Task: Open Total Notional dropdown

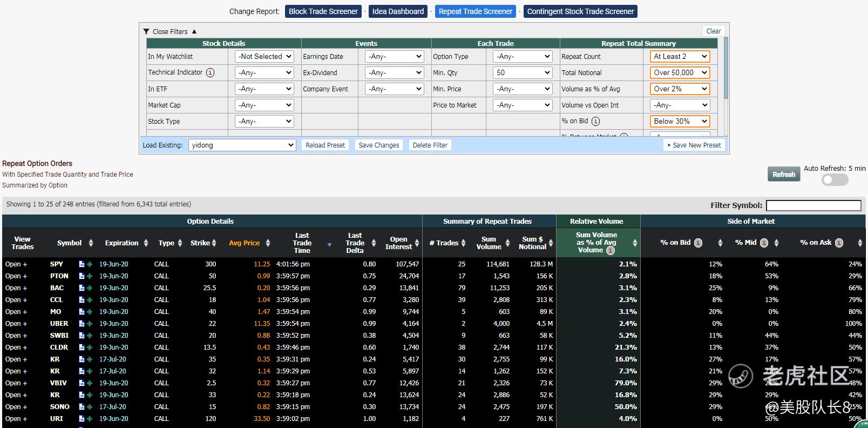Action: (x=680, y=72)
